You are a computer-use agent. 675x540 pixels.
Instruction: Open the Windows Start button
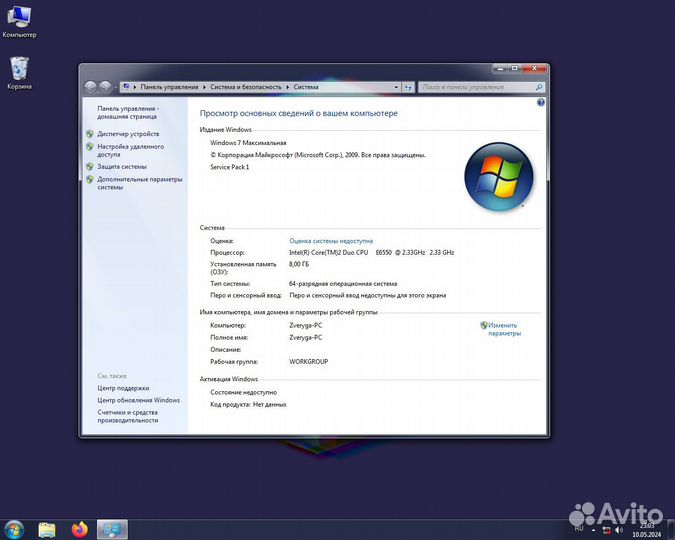pos(14,529)
